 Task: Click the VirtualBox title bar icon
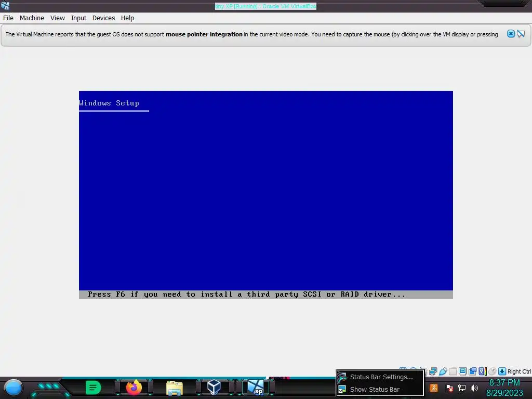[x=5, y=5]
